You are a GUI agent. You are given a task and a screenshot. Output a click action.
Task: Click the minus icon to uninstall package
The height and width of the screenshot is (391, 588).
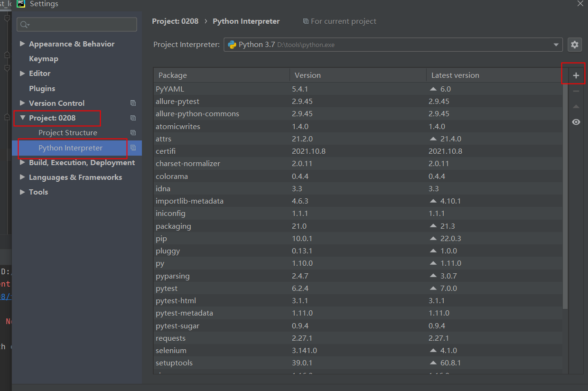point(576,91)
